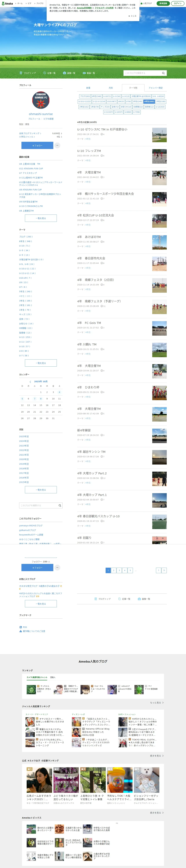Click 一覧を見る under the テーマ list
This screenshot has width=186, height=868.
tap(41, 363)
